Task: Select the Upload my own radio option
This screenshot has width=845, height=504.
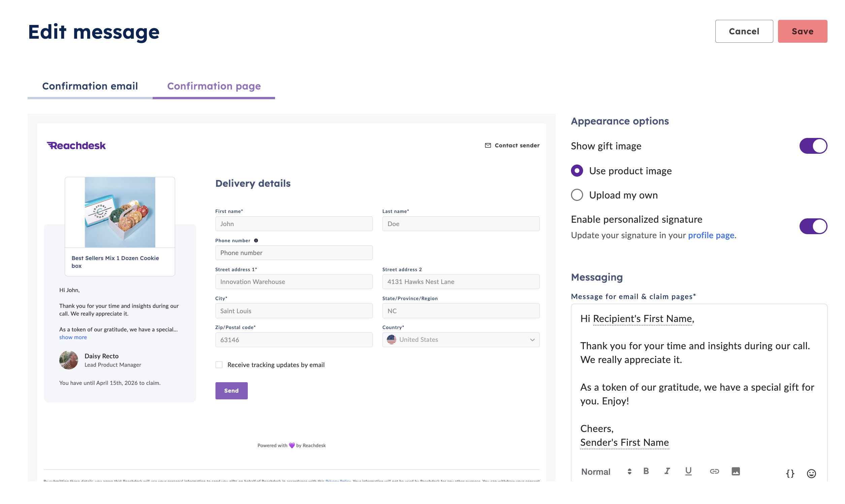Action: (x=577, y=195)
